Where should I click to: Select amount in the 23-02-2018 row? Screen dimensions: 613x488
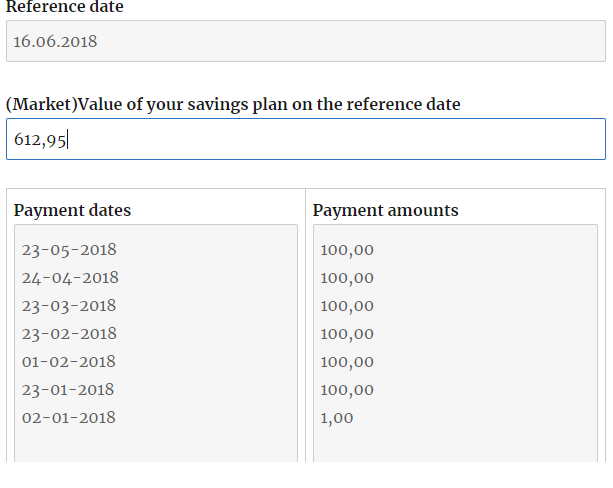pos(347,334)
